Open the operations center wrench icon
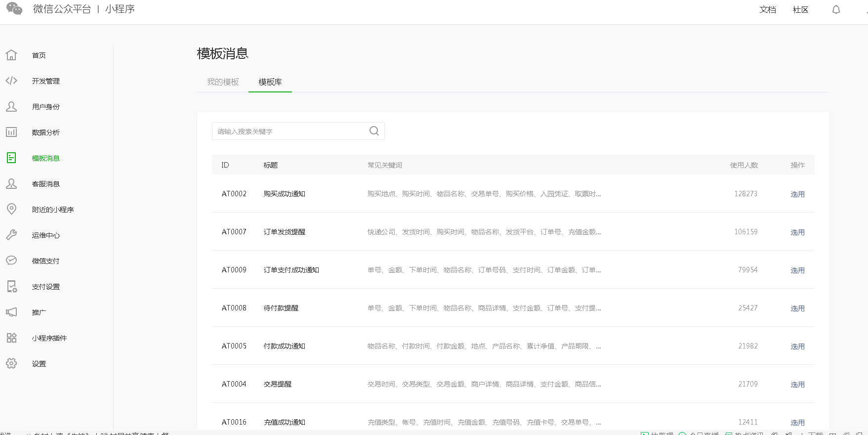Viewport: 868px width, 435px height. [11, 235]
